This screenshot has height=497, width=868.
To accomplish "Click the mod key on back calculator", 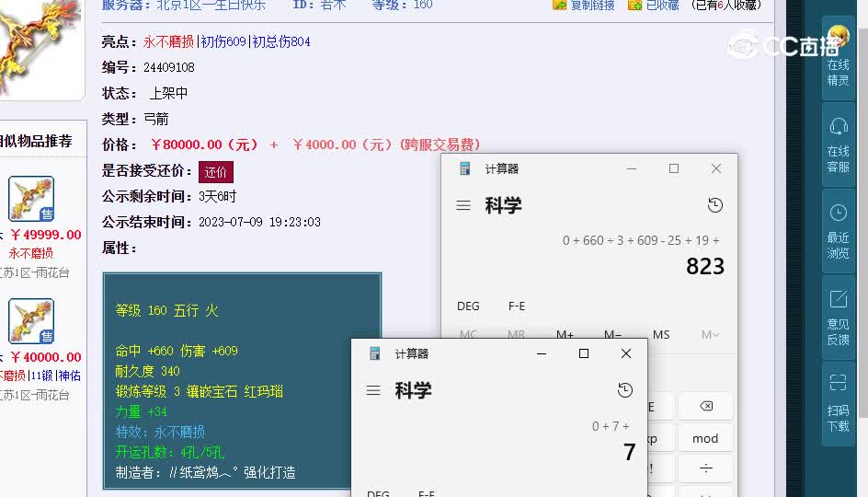I will click(x=706, y=438).
